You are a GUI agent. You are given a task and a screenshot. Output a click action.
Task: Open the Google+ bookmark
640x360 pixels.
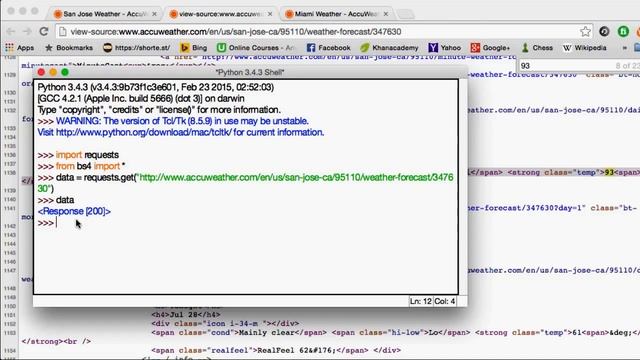[x=490, y=48]
